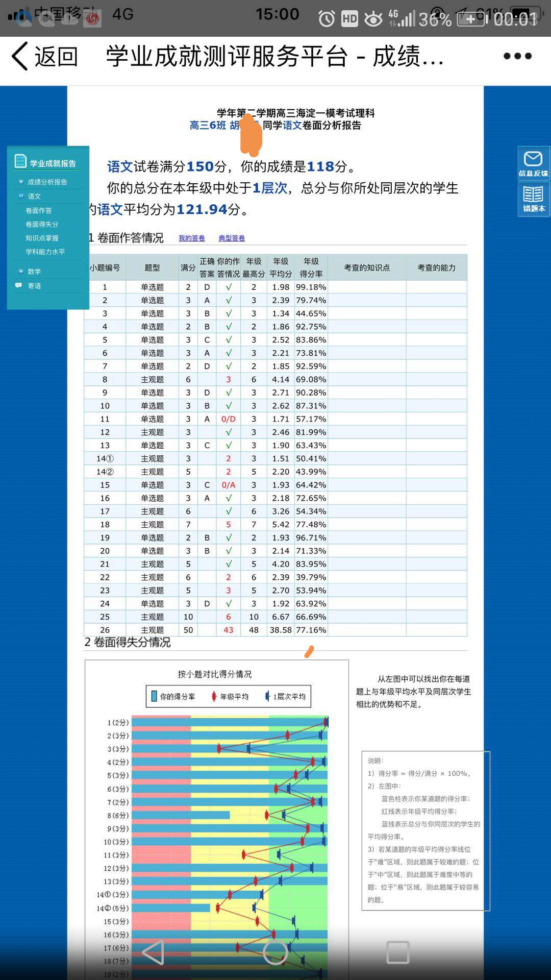
Task: Select 卷面得失分 in the sidebar
Action: (42, 224)
